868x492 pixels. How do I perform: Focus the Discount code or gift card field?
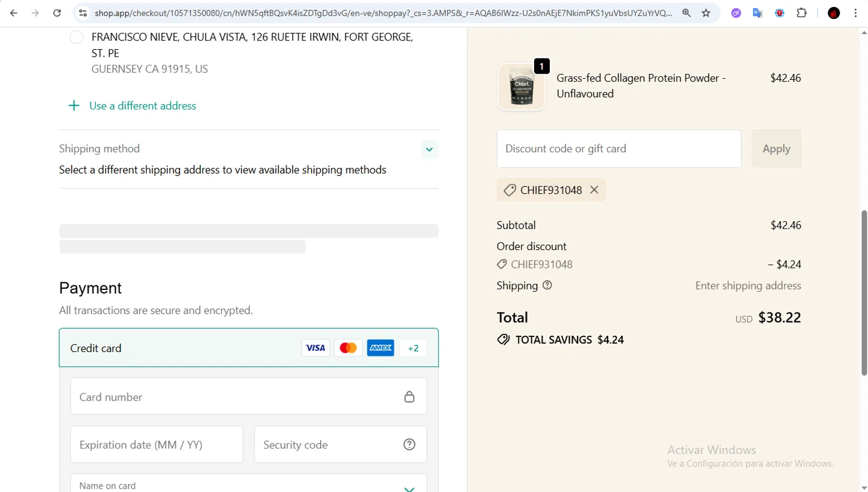pos(619,149)
